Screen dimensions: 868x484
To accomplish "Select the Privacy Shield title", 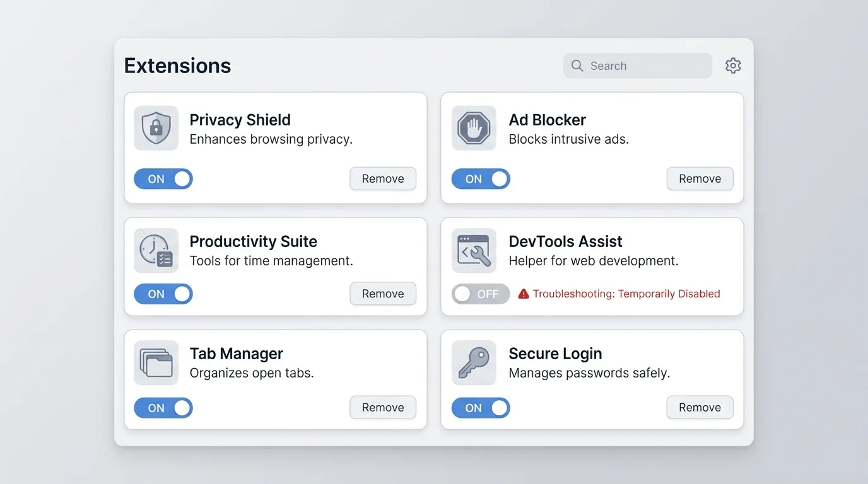I will [240, 120].
